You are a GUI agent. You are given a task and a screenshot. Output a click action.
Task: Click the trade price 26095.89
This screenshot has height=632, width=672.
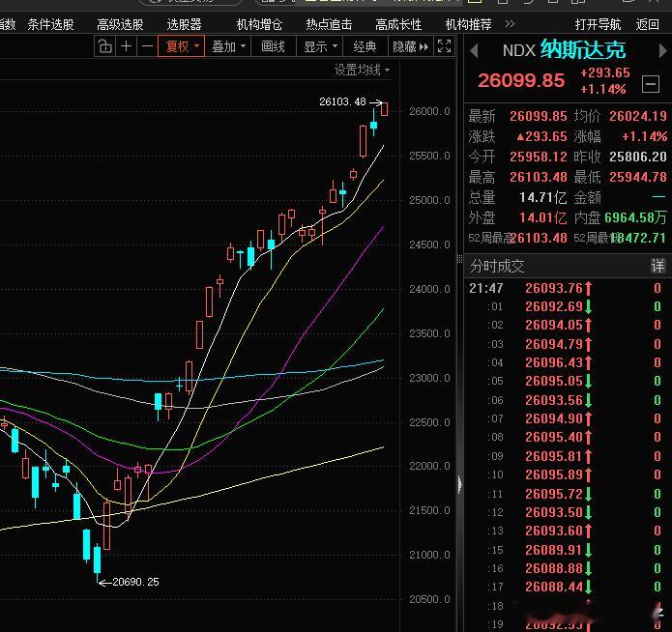pyautogui.click(x=554, y=474)
